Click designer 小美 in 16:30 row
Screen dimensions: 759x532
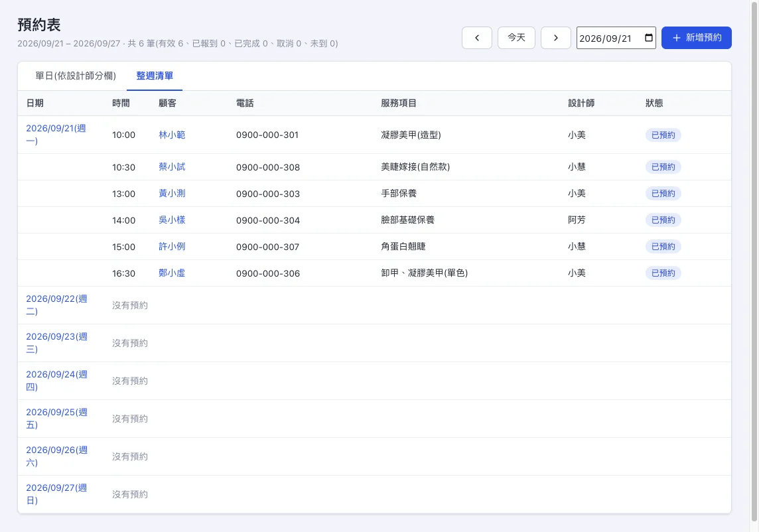tap(577, 273)
